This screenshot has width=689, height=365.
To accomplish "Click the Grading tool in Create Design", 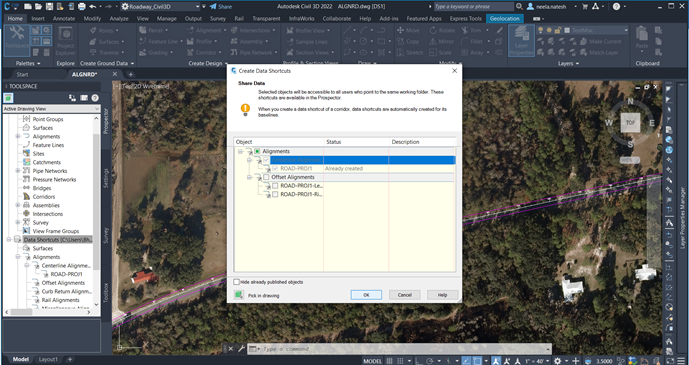I will coord(155,52).
